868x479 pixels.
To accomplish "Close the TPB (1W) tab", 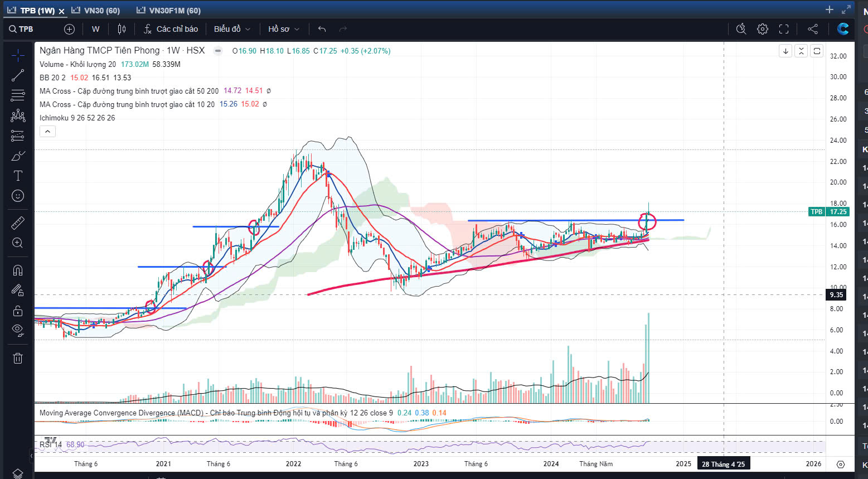I will [61, 11].
